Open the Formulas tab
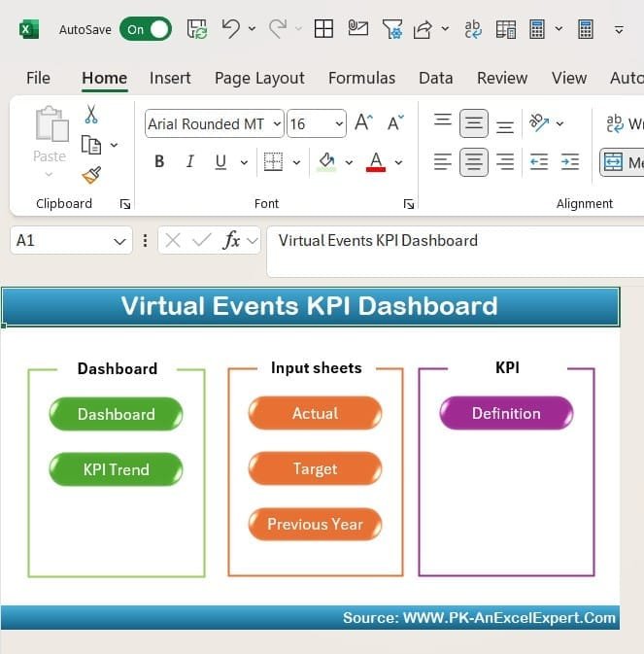This screenshot has width=644, height=654. point(361,78)
